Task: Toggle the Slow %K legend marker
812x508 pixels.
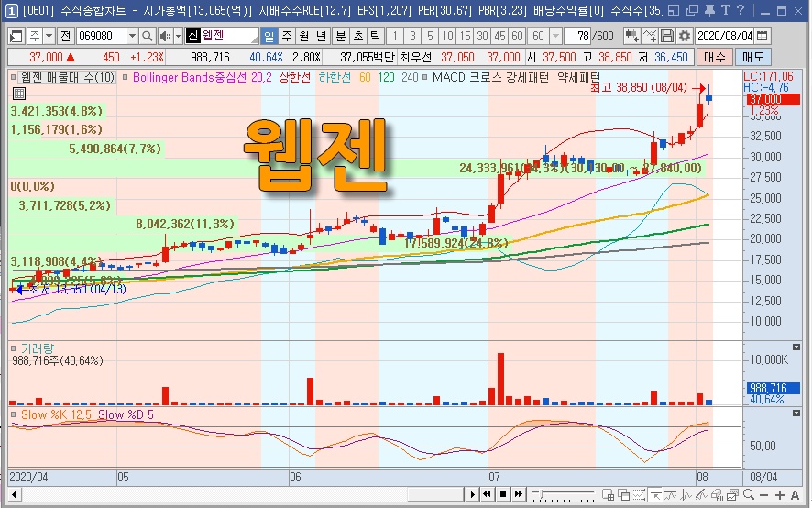Action: pyautogui.click(x=14, y=414)
